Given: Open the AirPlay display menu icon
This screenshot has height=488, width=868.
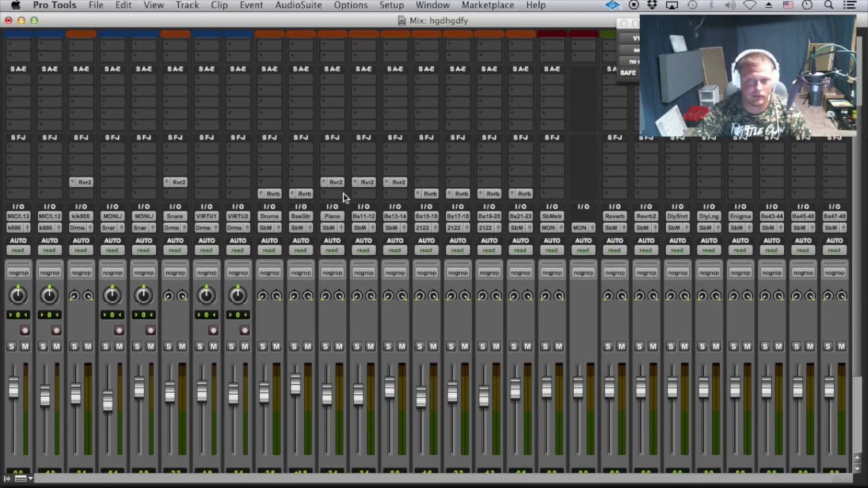Looking at the screenshot, I should (x=672, y=5).
